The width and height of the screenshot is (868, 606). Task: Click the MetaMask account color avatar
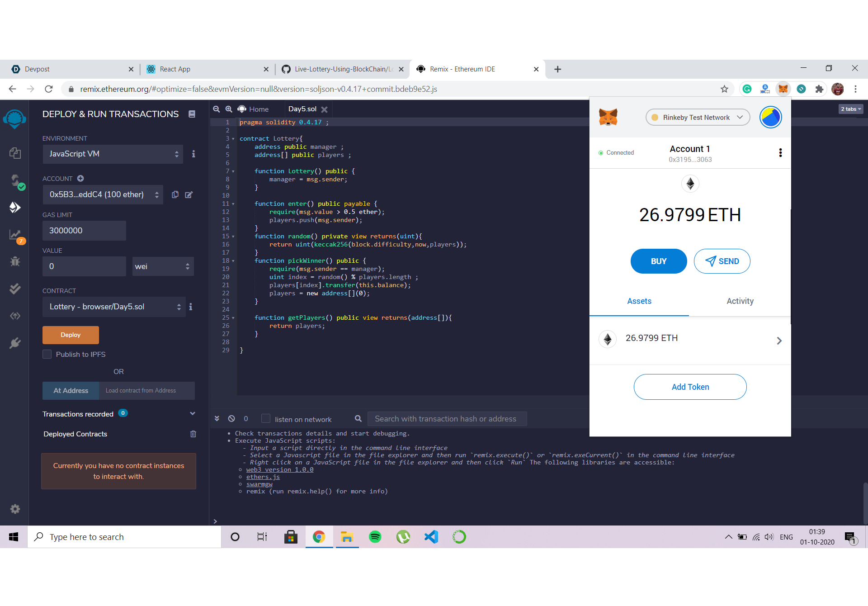[x=770, y=118]
